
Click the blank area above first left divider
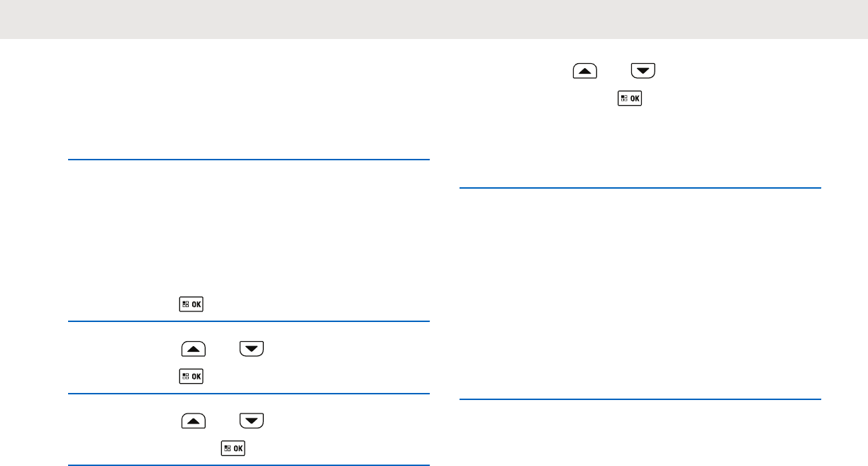[249, 99]
